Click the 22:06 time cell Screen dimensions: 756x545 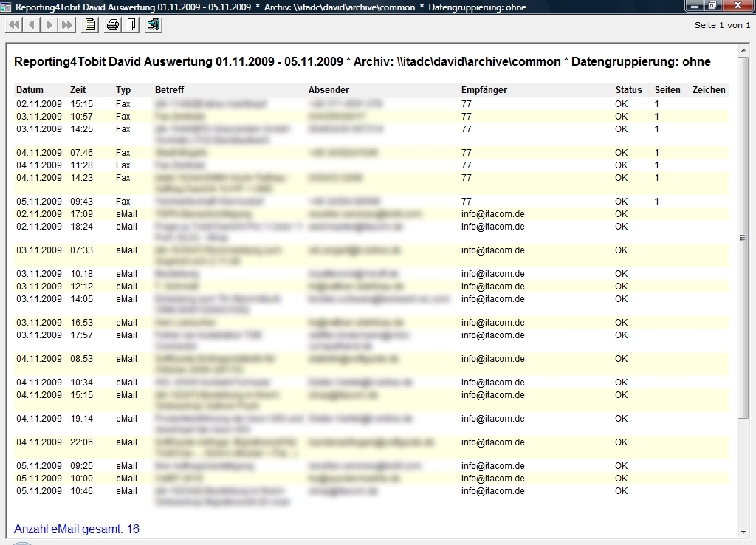[81, 442]
